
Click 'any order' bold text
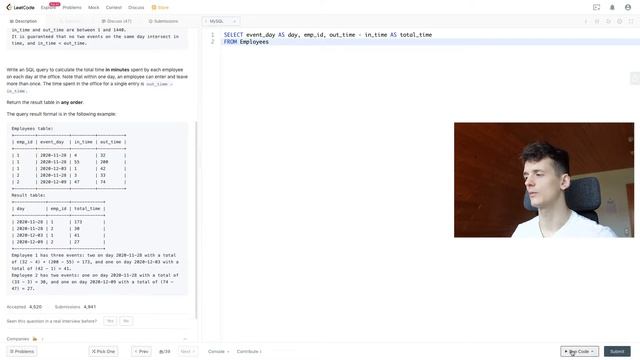click(72, 102)
